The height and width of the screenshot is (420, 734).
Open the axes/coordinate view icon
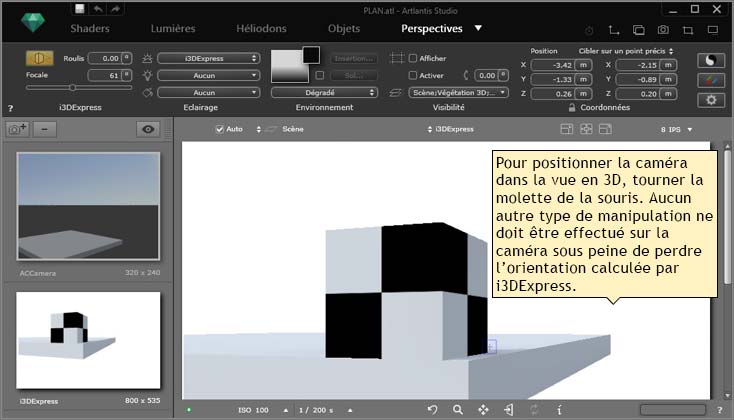pos(614,30)
